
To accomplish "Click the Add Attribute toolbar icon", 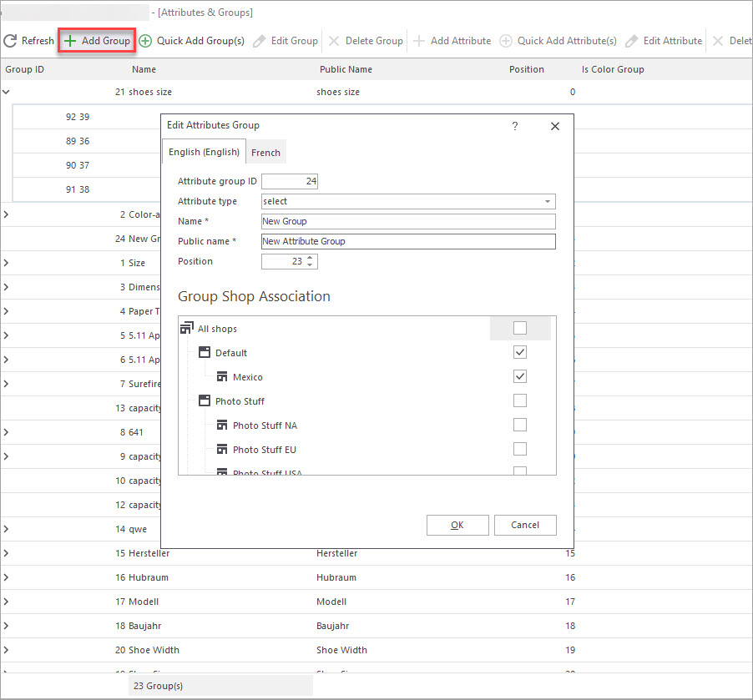I will pos(419,41).
